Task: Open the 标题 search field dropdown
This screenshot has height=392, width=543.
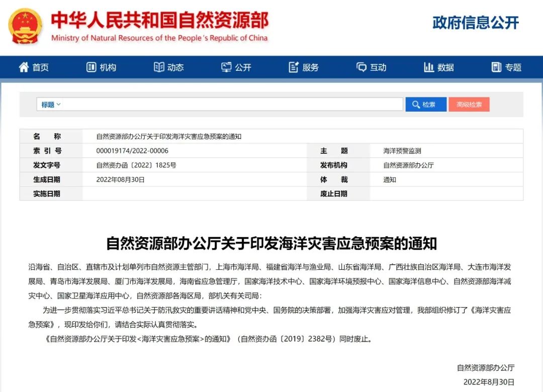Action: pyautogui.click(x=51, y=105)
